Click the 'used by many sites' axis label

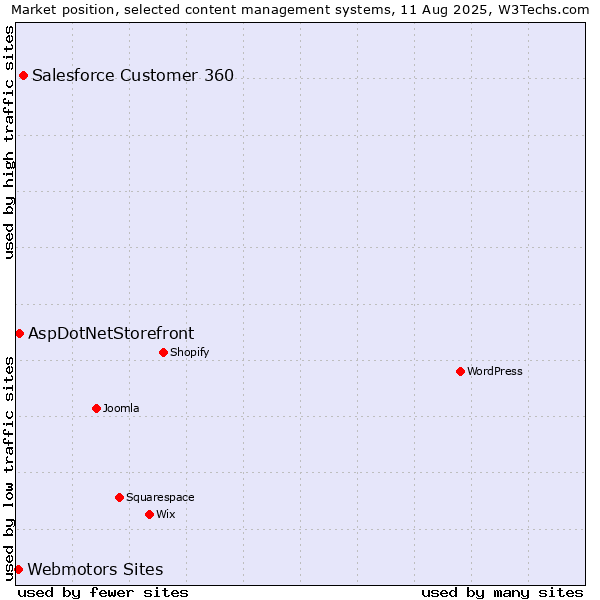point(502,593)
